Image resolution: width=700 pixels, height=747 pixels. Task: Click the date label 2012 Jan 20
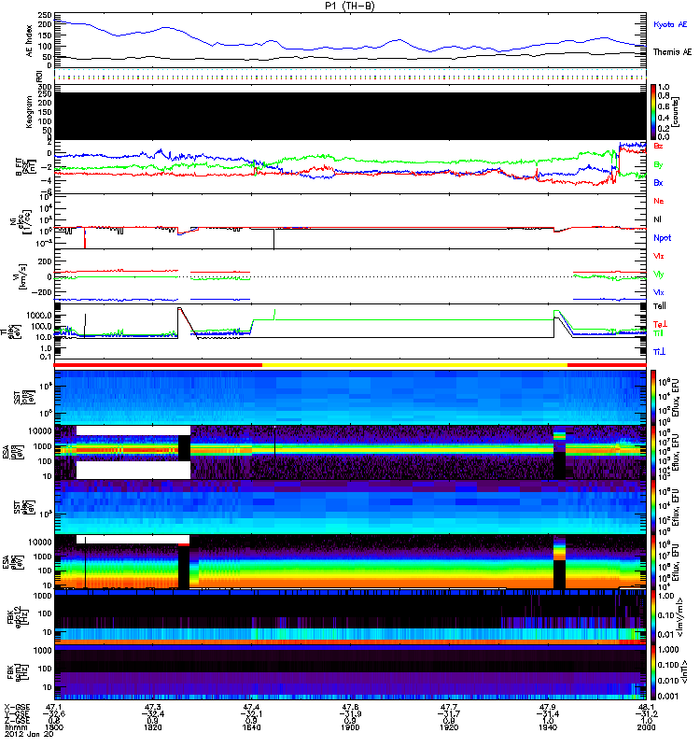(x=29, y=734)
